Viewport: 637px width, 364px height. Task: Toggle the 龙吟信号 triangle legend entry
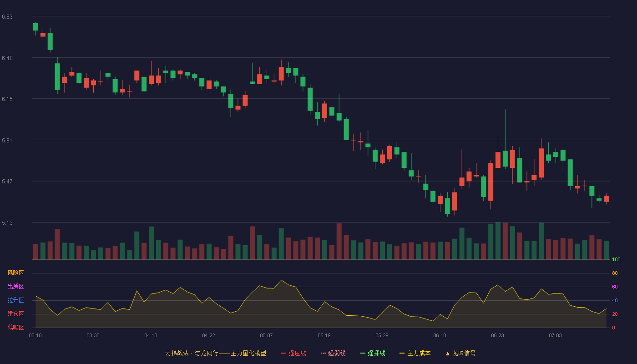pos(460,353)
